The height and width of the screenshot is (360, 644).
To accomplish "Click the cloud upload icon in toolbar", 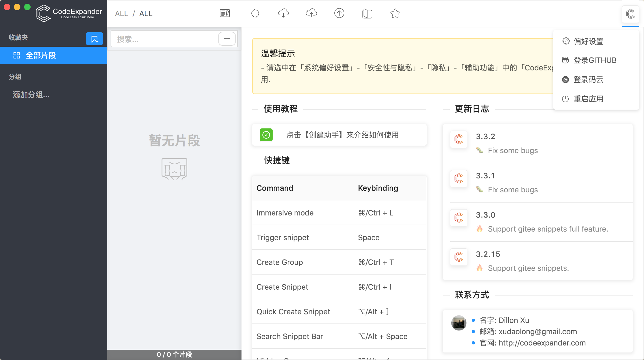I will (311, 13).
